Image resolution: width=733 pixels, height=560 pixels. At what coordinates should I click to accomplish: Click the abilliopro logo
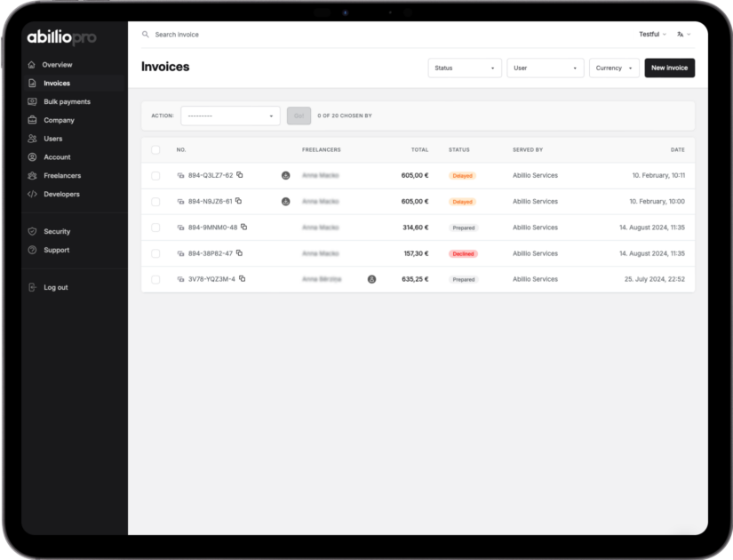coord(61,37)
